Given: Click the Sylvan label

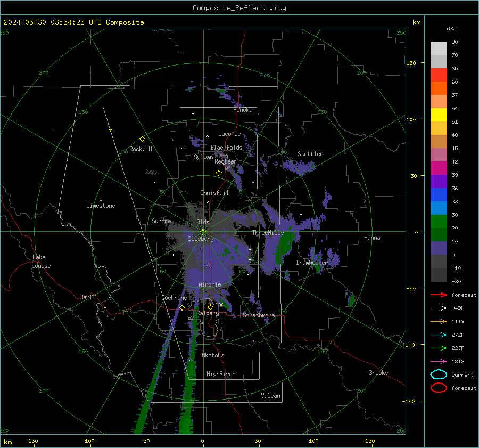Looking at the screenshot, I should pos(203,157).
